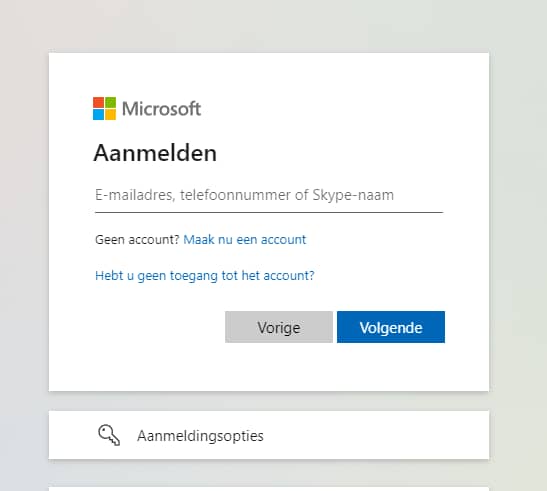Click the Microsoft wordmark text
The height and width of the screenshot is (491, 547).
click(x=162, y=109)
